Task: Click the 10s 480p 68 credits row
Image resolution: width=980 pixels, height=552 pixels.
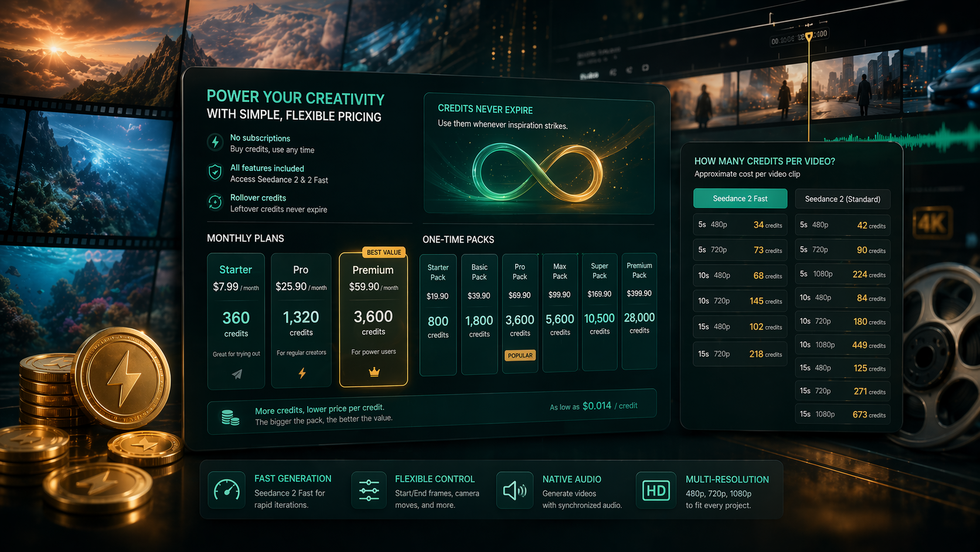Action: coord(740,276)
